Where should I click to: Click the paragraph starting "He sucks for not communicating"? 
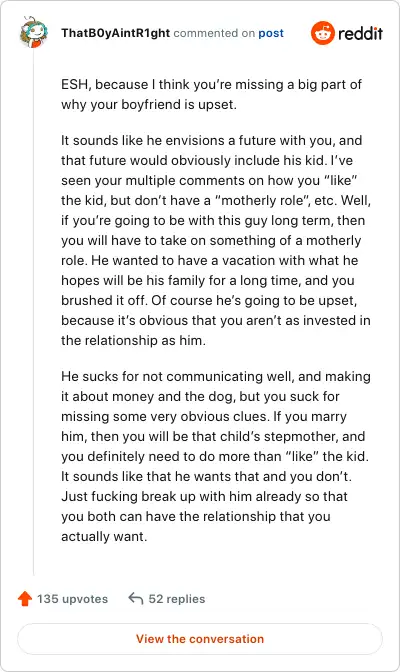coord(216,456)
